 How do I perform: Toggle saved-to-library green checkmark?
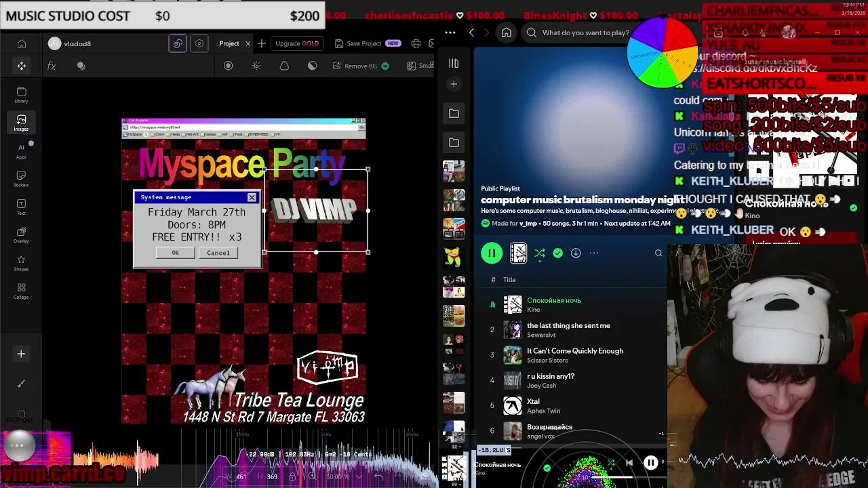point(557,253)
